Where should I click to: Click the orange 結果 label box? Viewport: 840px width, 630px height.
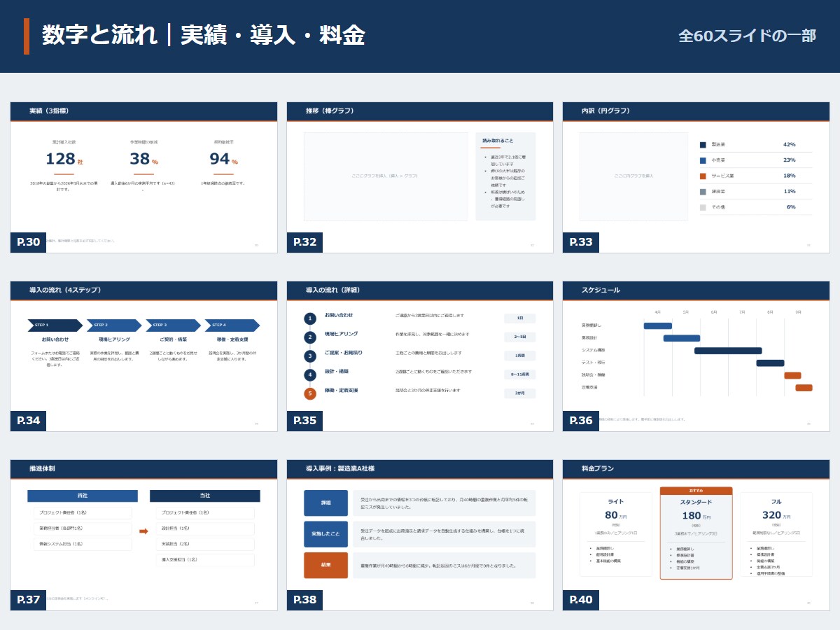coord(325,565)
